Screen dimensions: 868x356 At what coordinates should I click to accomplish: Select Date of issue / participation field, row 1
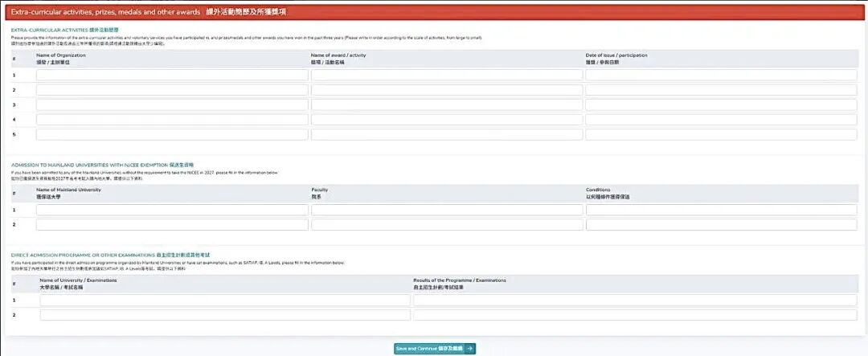tap(721, 75)
